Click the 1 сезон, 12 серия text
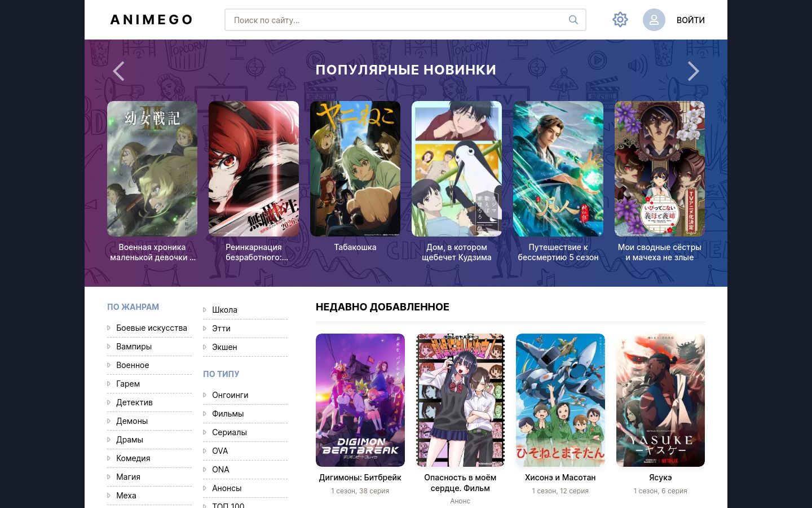The height and width of the screenshot is (508, 812). point(561,491)
